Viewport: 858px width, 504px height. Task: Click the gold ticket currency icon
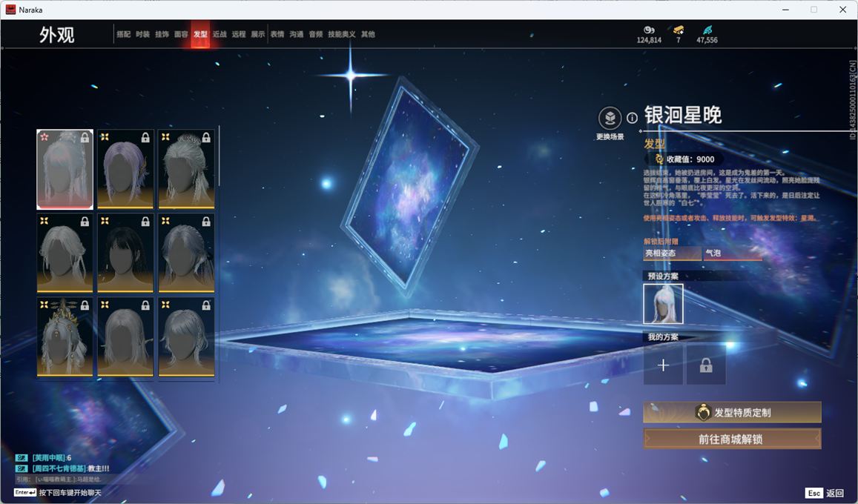click(679, 30)
